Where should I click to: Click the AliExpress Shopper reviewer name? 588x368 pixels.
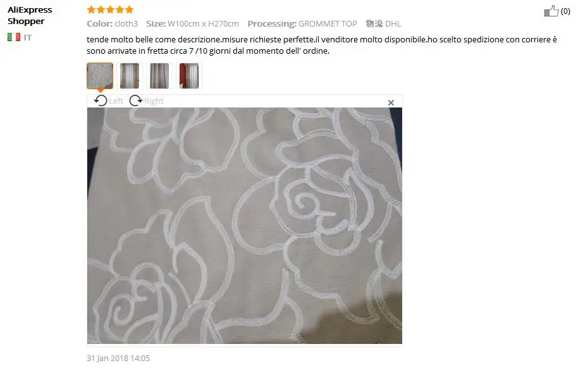(x=30, y=15)
